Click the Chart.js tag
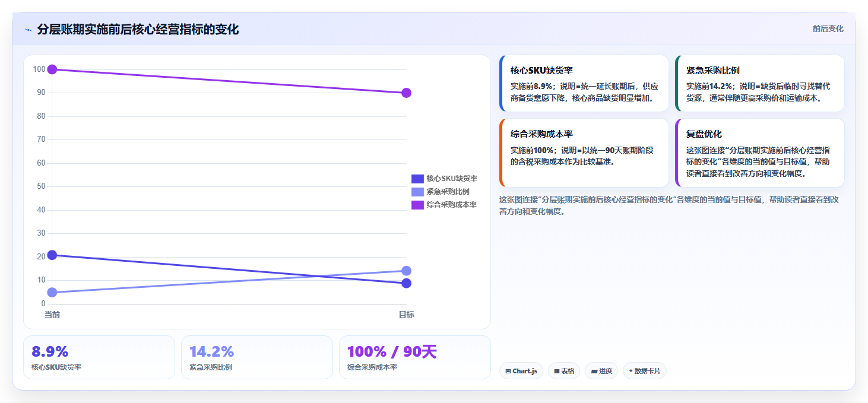The image size is (868, 403). pos(521,371)
